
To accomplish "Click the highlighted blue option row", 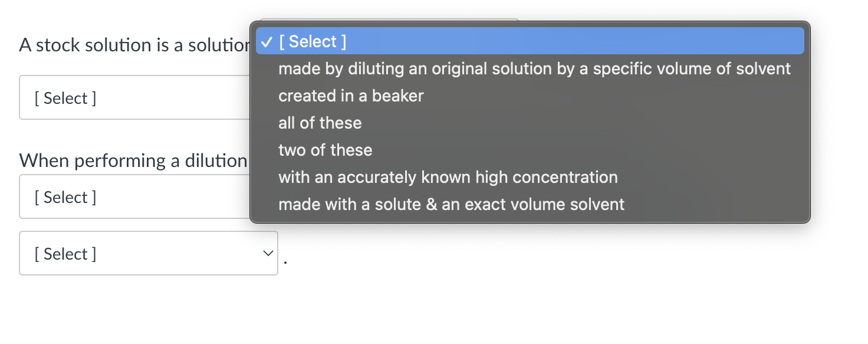I will point(531,41).
